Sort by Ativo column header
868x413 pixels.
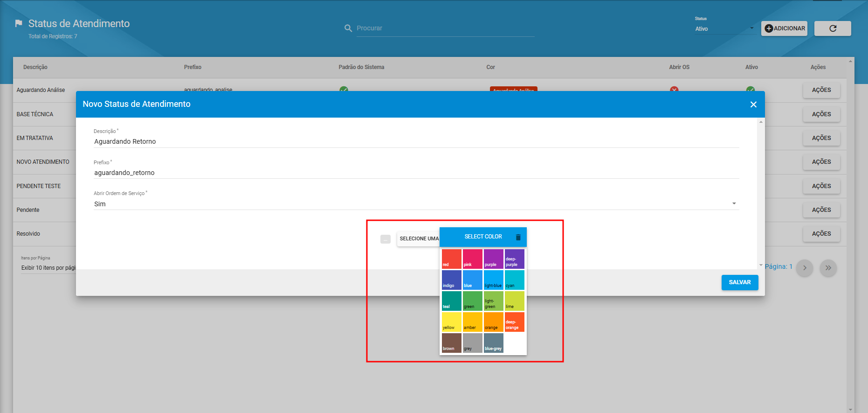coord(751,67)
